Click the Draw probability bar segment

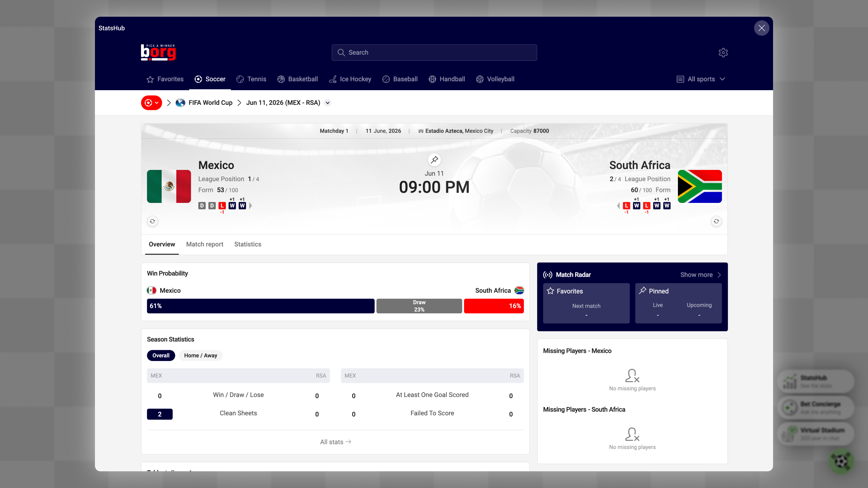tap(419, 306)
